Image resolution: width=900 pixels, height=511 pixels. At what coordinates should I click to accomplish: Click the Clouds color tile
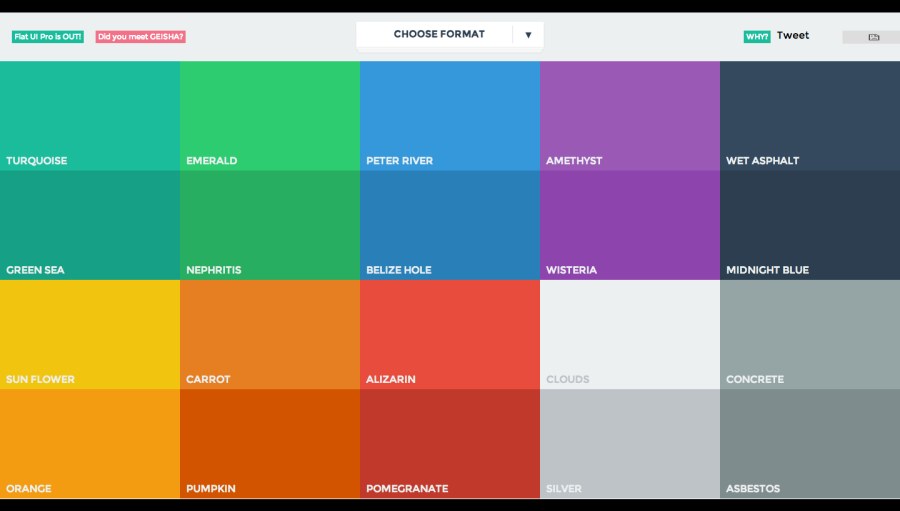pos(630,335)
